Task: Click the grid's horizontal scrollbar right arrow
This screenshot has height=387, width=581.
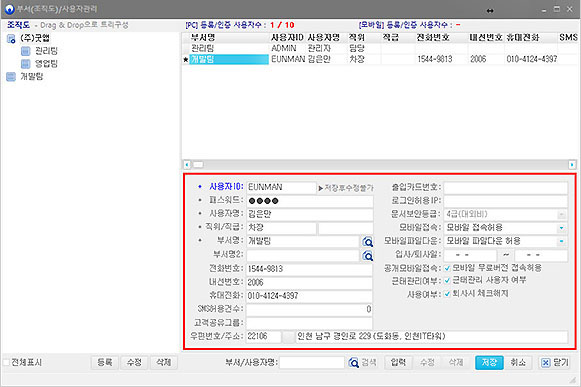Action: [x=572, y=164]
